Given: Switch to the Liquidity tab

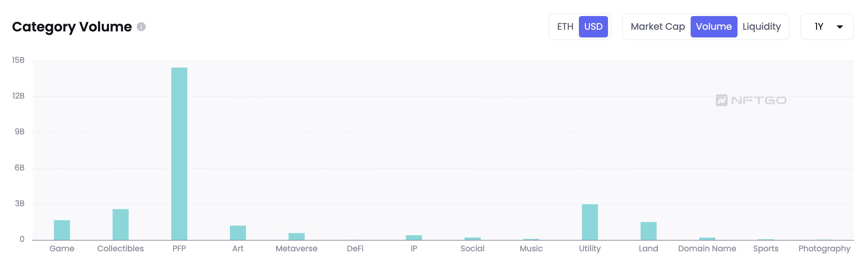Looking at the screenshot, I should (762, 27).
